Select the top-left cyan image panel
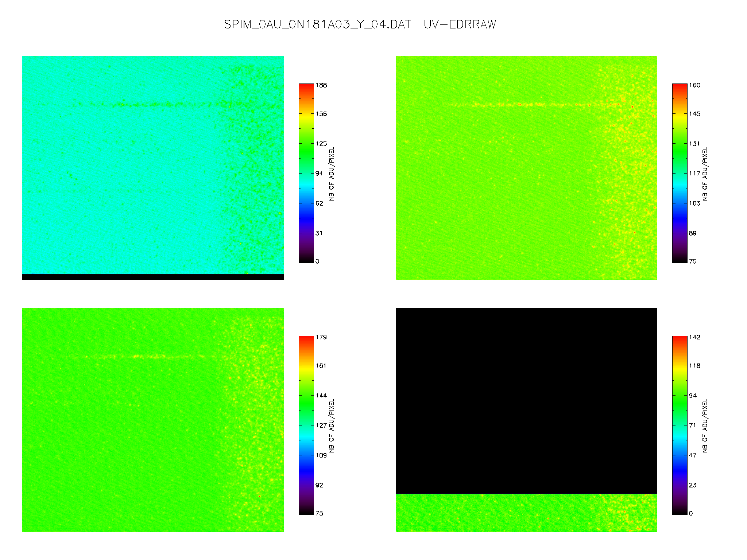The image size is (747, 560). click(153, 168)
